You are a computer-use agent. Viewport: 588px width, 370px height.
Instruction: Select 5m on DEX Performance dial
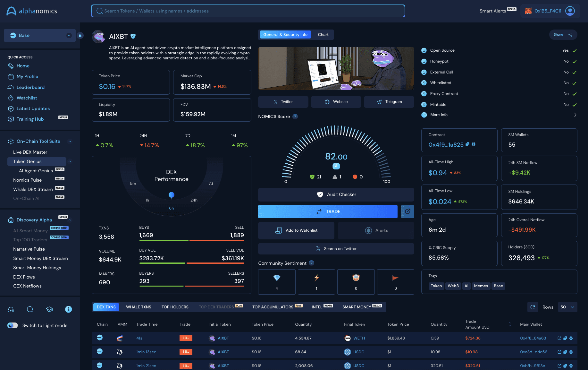tap(133, 184)
